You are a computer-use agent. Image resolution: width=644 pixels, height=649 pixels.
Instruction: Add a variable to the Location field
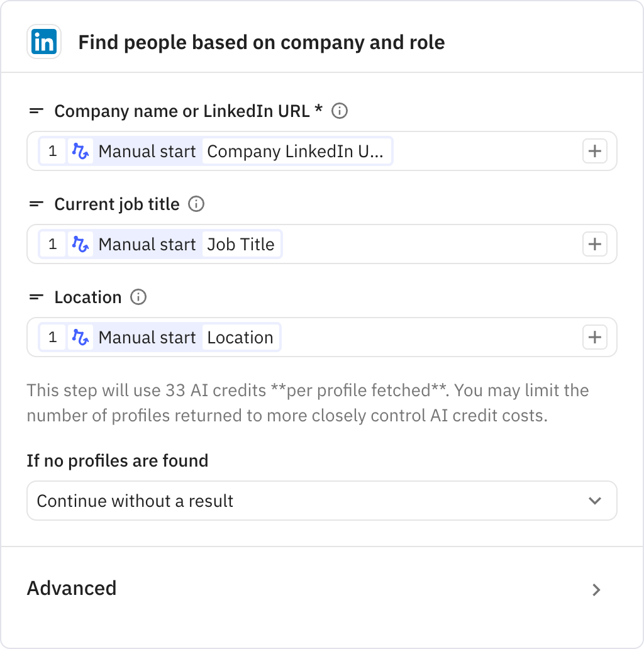(x=594, y=337)
